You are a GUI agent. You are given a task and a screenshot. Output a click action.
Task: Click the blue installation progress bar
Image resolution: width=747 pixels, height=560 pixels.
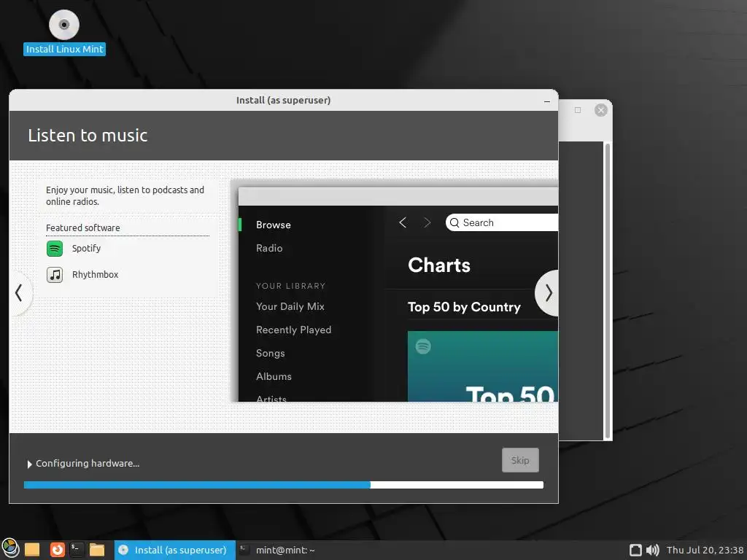[284, 485]
